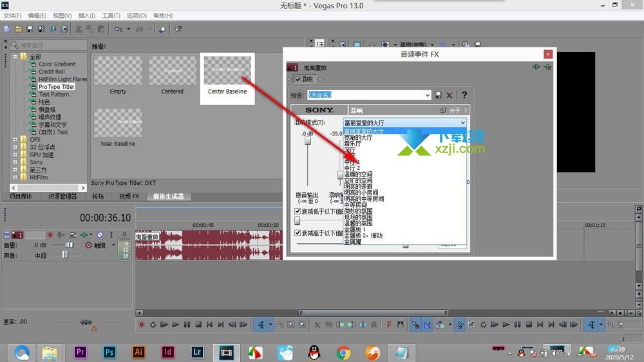This screenshot has height=362, width=644.
Task: Open the 触摸 automation mode dropdown arrow
Action: pyautogui.click(x=113, y=245)
